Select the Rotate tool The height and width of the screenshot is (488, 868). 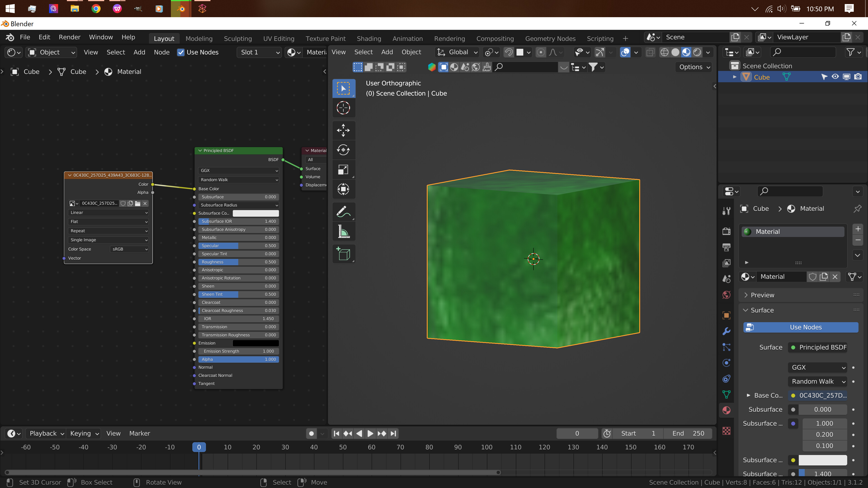(343, 150)
